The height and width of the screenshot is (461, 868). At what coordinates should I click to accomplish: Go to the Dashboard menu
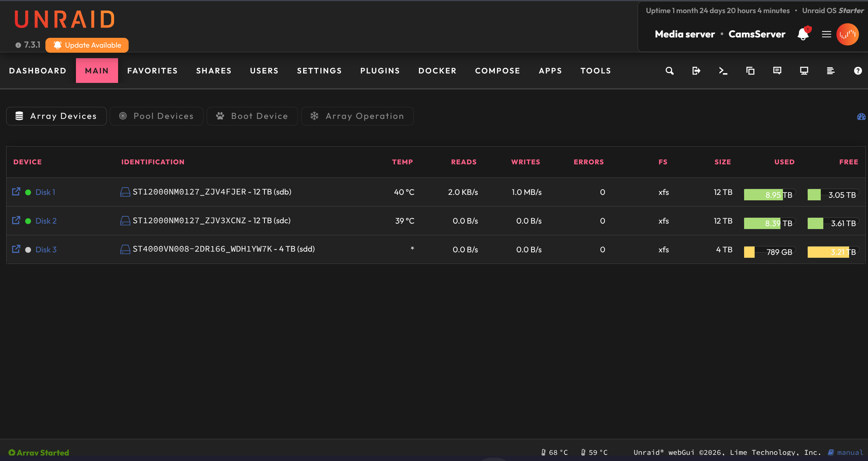(38, 71)
